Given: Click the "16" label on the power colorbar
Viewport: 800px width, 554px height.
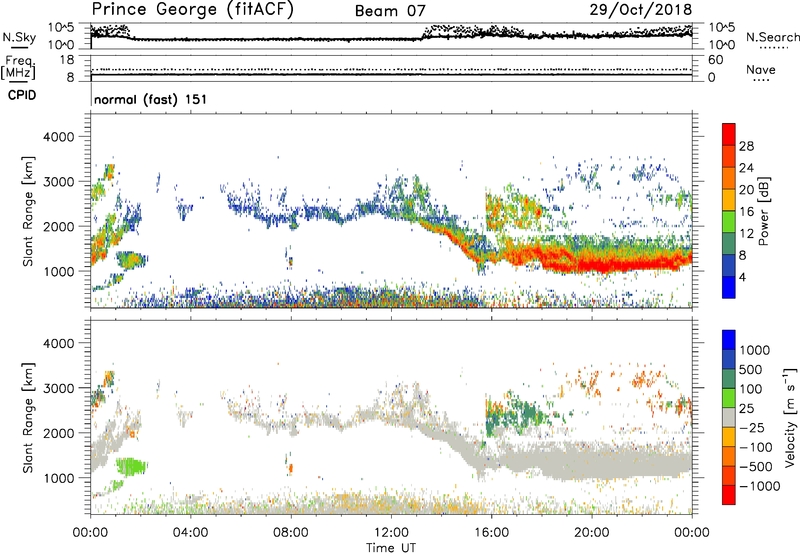Looking at the screenshot, I should tap(746, 212).
